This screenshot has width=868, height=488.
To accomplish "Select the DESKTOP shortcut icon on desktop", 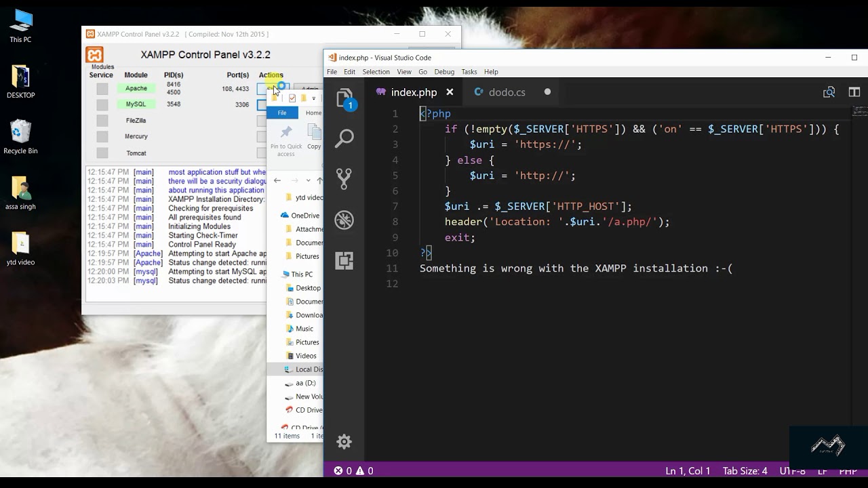I will (20, 83).
